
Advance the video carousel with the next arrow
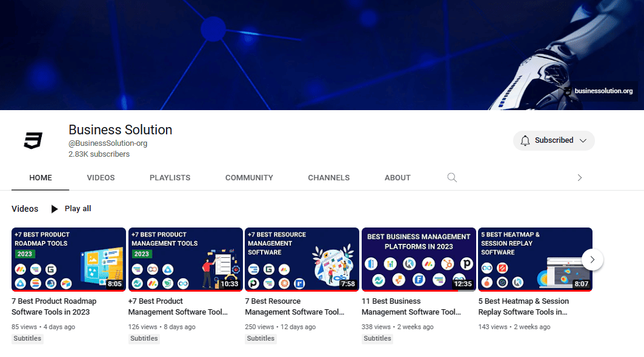(x=593, y=259)
